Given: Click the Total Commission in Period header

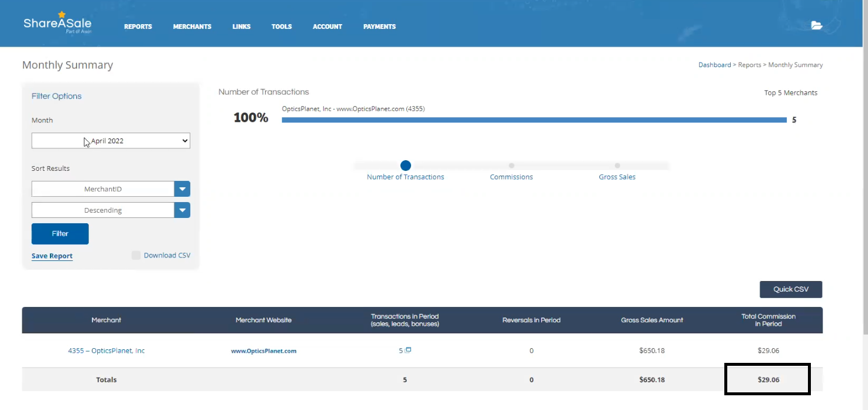Looking at the screenshot, I should coord(768,320).
